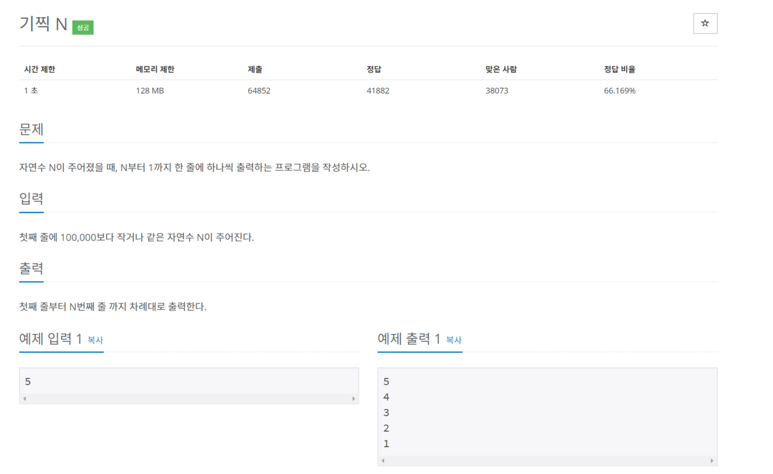
Task: Click the star favorite button
Action: pyautogui.click(x=705, y=23)
